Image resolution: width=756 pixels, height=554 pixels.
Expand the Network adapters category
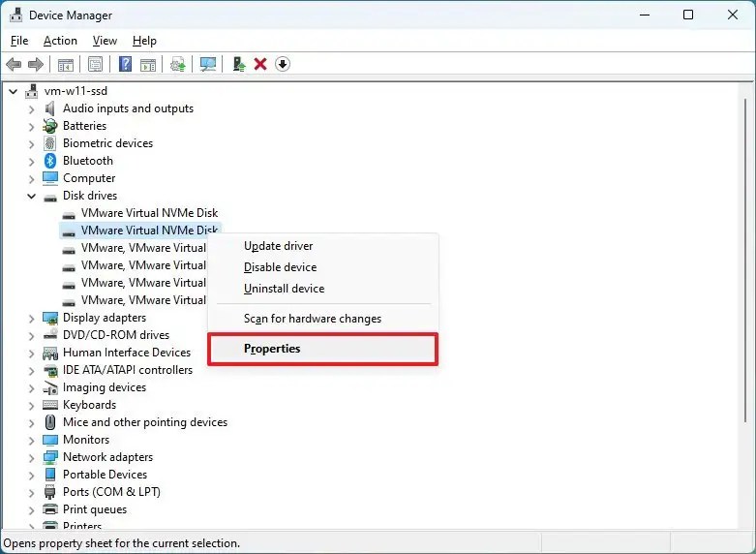coord(31,457)
